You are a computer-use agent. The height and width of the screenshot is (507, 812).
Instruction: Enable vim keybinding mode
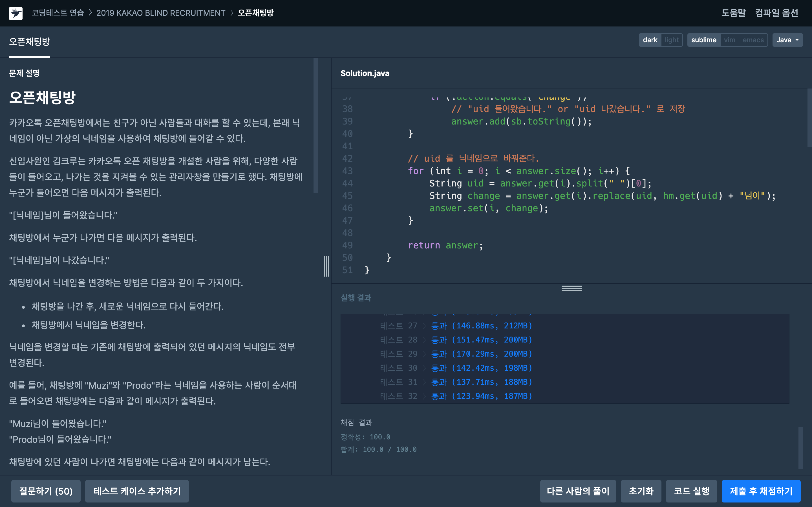point(729,40)
